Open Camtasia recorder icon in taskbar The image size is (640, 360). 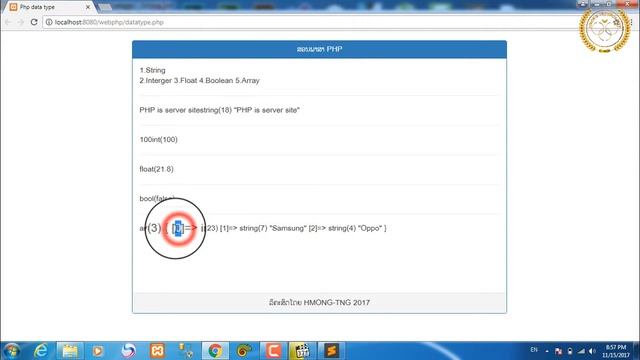[x=273, y=351]
